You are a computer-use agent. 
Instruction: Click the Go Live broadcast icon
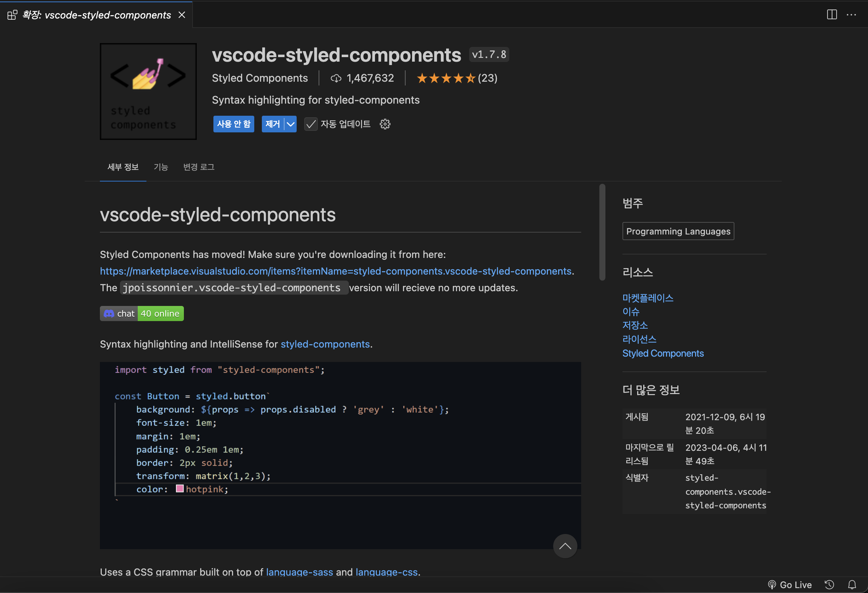pyautogui.click(x=772, y=585)
